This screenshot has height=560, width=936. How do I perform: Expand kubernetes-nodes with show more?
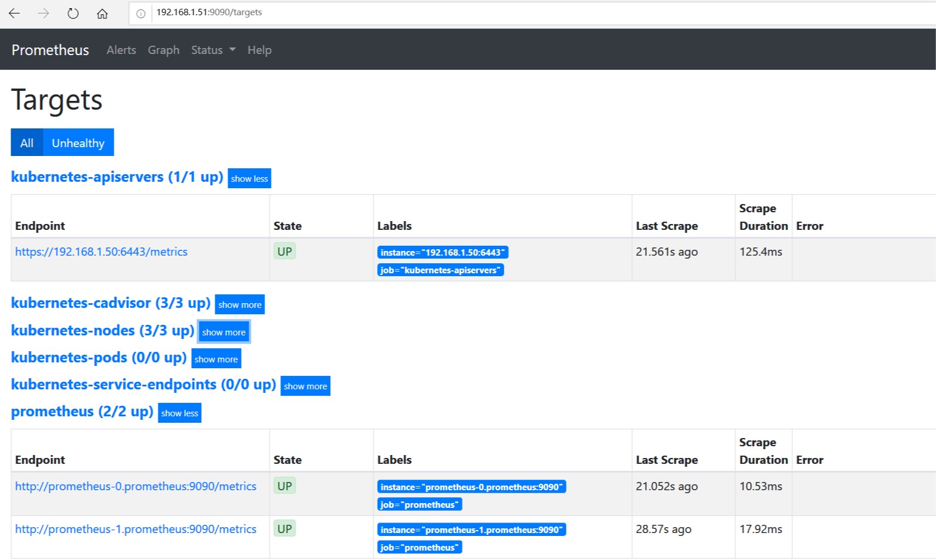pos(224,332)
